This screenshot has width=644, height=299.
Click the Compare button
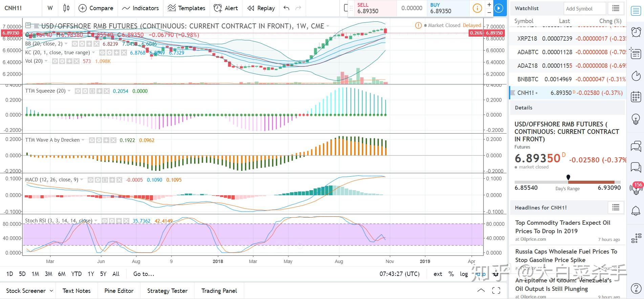tap(96, 8)
